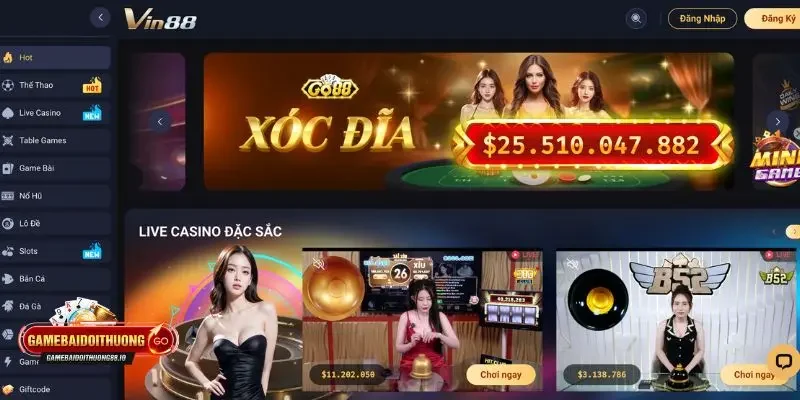
Task: Collapse the sidebar with the back chevron
Action: pos(101,17)
